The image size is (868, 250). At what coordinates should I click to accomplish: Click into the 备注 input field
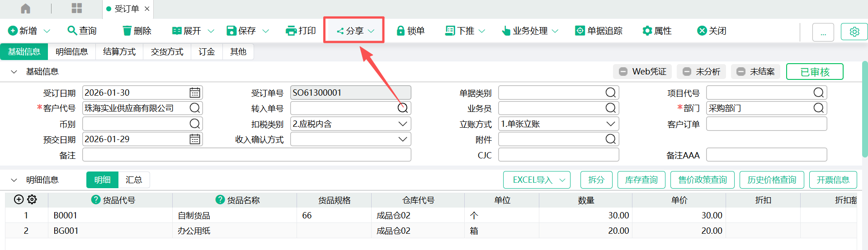[246, 155]
